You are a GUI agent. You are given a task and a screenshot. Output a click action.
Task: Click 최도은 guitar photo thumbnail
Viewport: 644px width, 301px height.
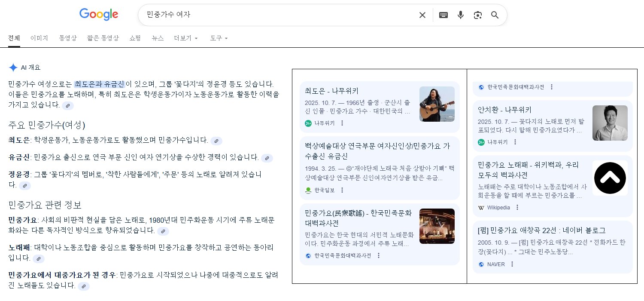[437, 104]
